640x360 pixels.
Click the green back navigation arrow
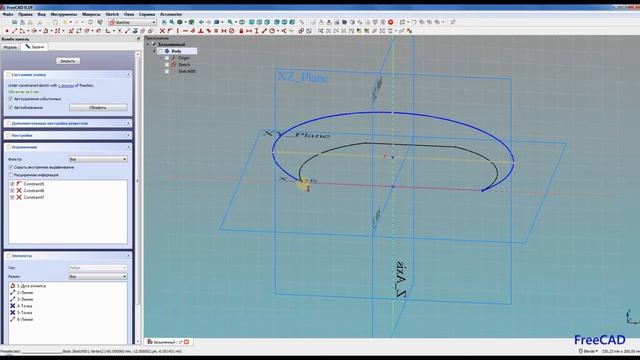pos(201,22)
